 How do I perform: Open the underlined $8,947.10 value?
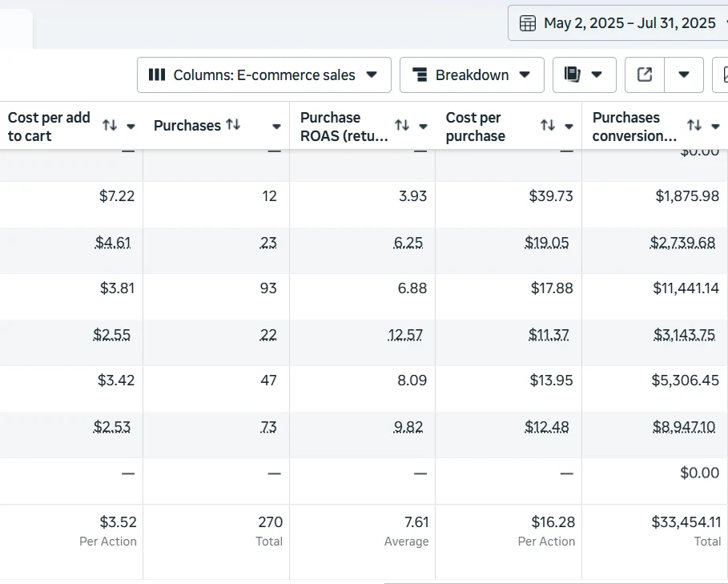(684, 427)
